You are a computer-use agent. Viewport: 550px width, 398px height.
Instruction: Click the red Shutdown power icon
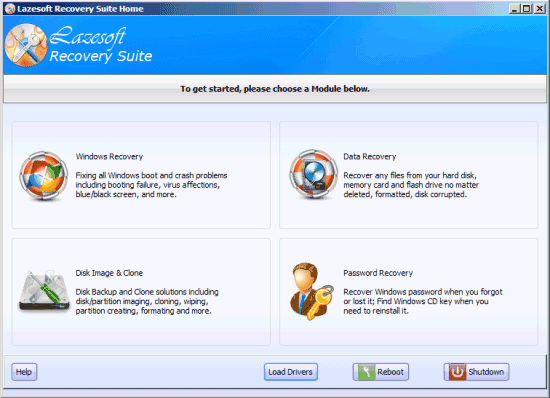click(457, 372)
